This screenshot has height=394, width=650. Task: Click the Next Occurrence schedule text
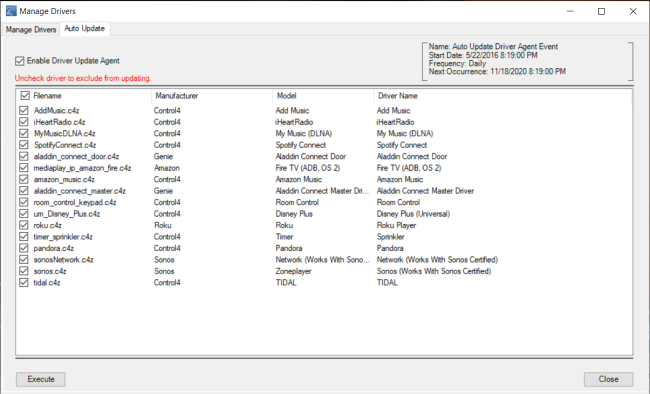[497, 71]
